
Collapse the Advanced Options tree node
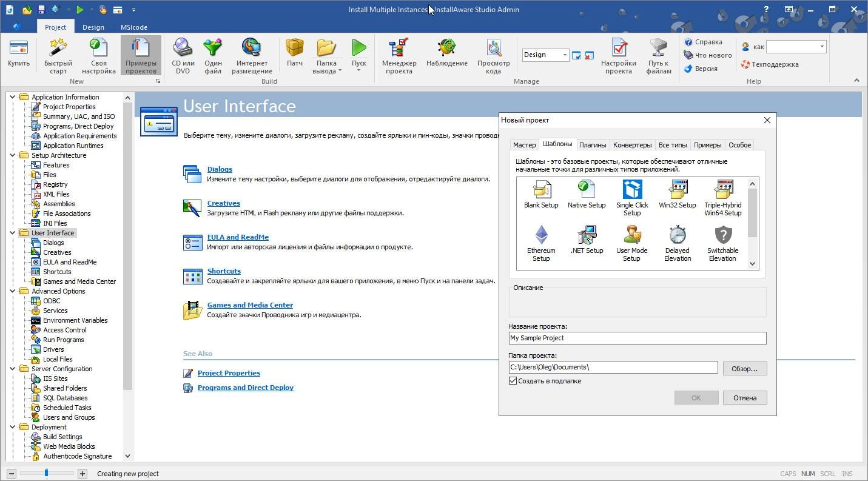point(12,291)
